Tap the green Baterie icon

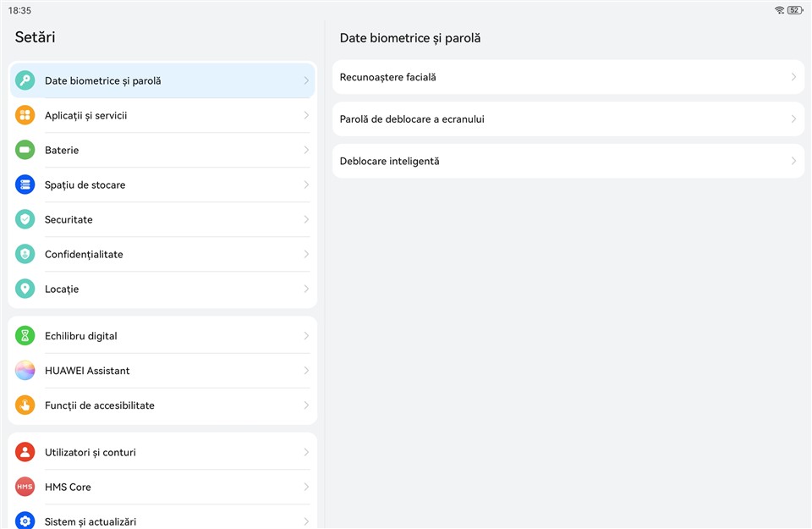click(25, 150)
